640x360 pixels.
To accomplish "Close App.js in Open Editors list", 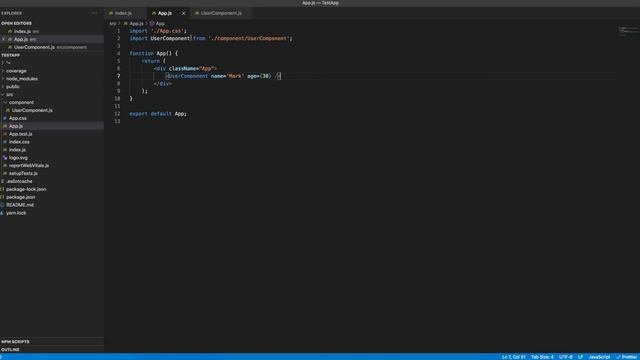I will (4, 39).
